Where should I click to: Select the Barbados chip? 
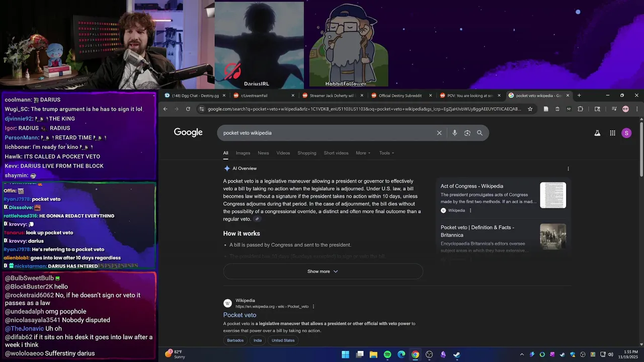point(235,340)
